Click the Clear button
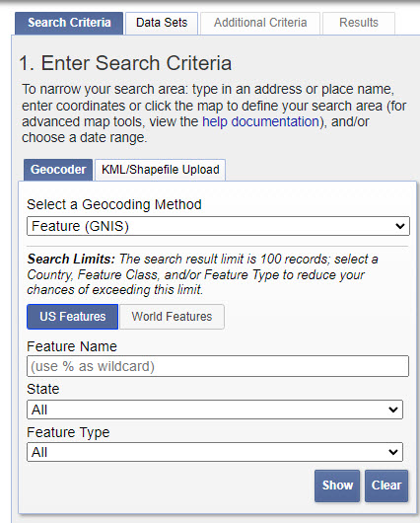 click(386, 486)
